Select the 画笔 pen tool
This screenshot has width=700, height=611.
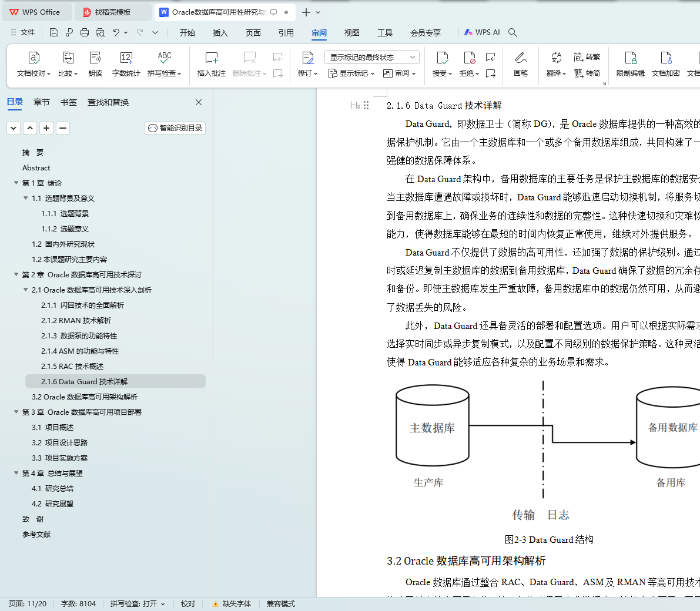pyautogui.click(x=521, y=64)
